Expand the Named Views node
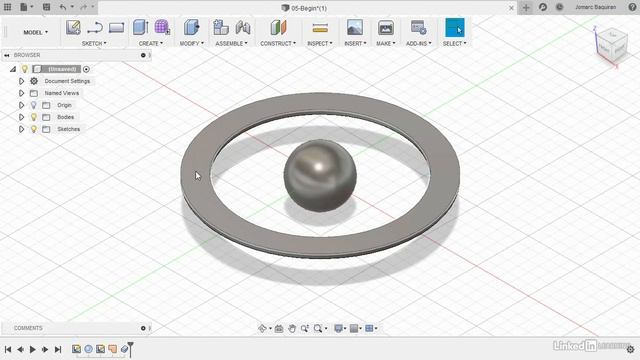Image resolution: width=640 pixels, height=360 pixels. 22,93
